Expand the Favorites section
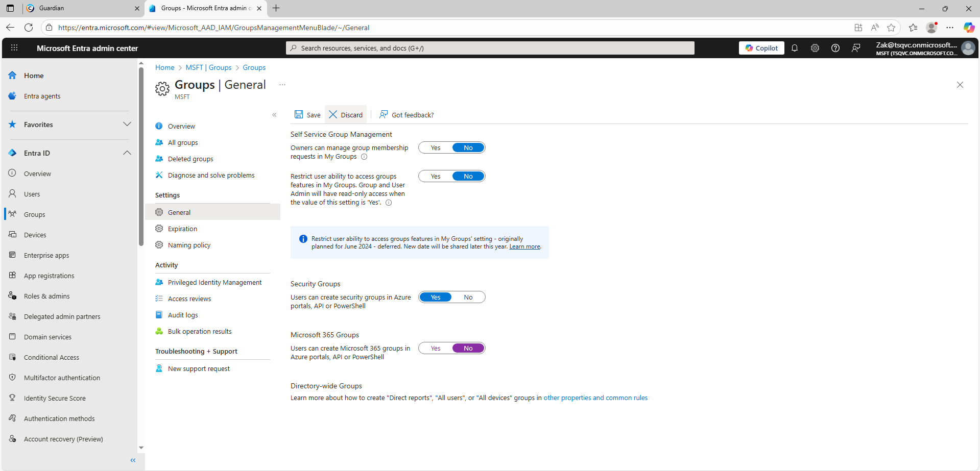 (x=127, y=125)
